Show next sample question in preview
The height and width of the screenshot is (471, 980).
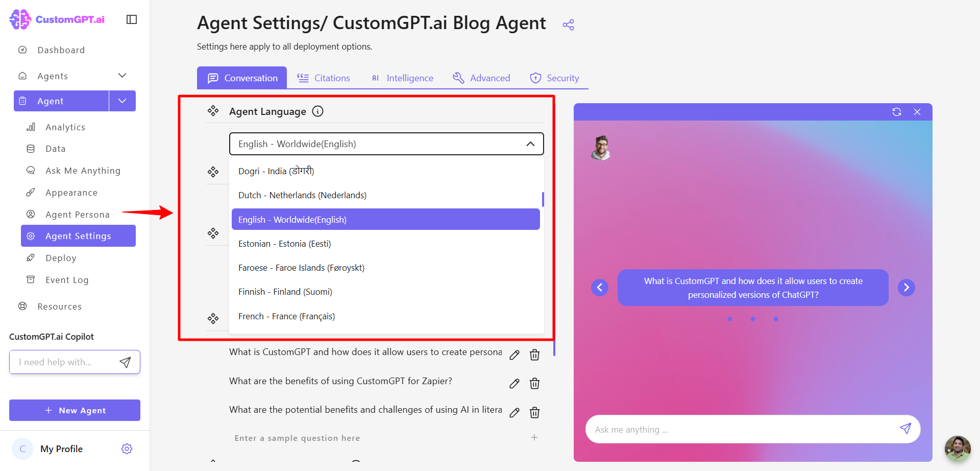906,288
